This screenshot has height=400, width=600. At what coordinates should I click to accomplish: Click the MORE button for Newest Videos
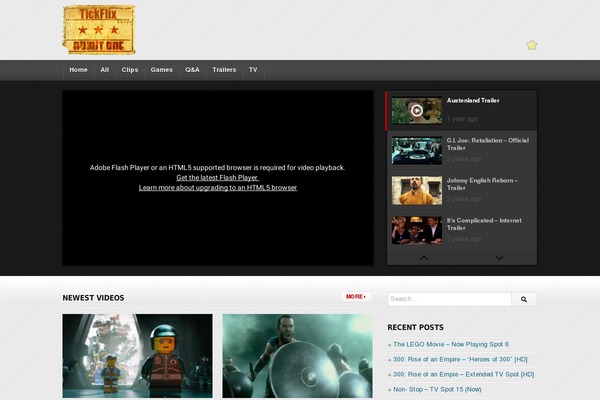click(356, 297)
